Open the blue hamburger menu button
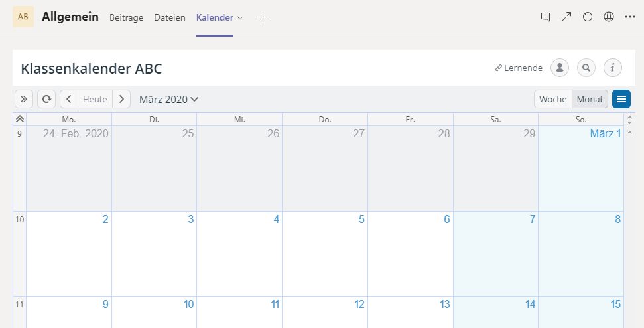Screen dimensions: 644x328 pyautogui.click(x=621, y=99)
